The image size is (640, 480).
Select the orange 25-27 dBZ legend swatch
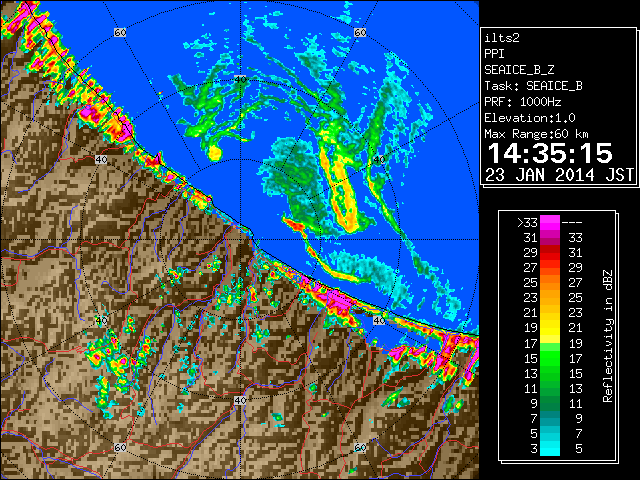550,283
